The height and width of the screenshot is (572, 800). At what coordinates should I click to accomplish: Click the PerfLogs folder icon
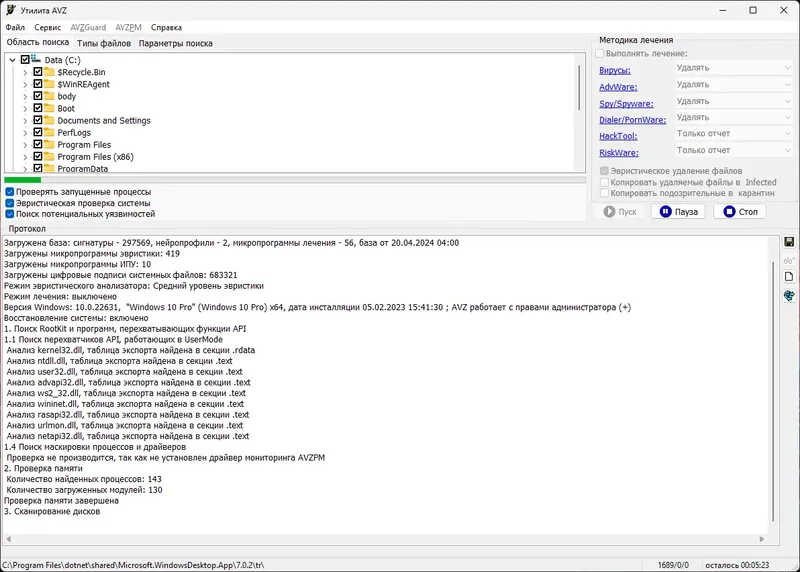(49, 132)
